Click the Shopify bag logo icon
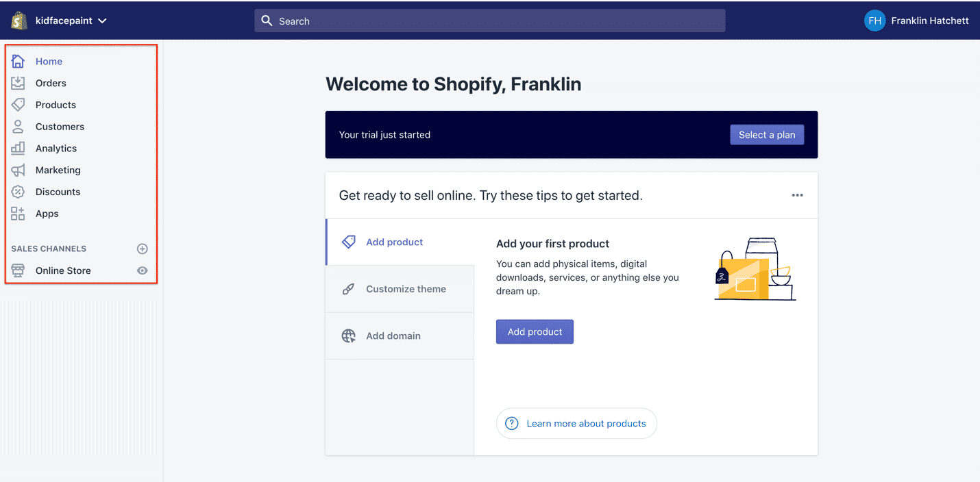The image size is (980, 482). [x=19, y=21]
